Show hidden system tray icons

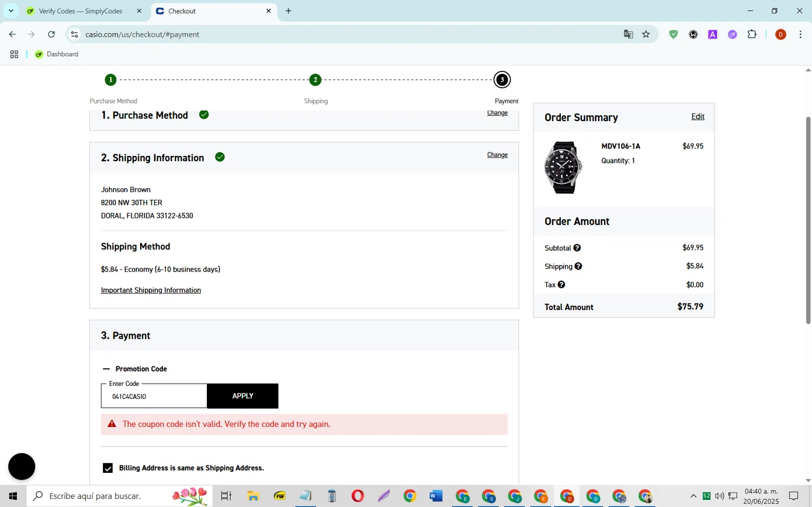click(693, 496)
